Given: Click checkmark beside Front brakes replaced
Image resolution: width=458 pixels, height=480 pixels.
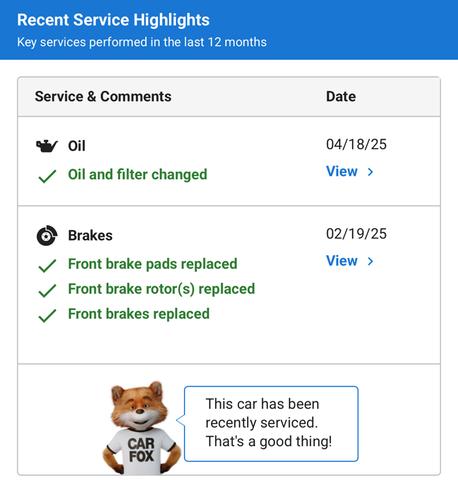Looking at the screenshot, I should pyautogui.click(x=47, y=315).
